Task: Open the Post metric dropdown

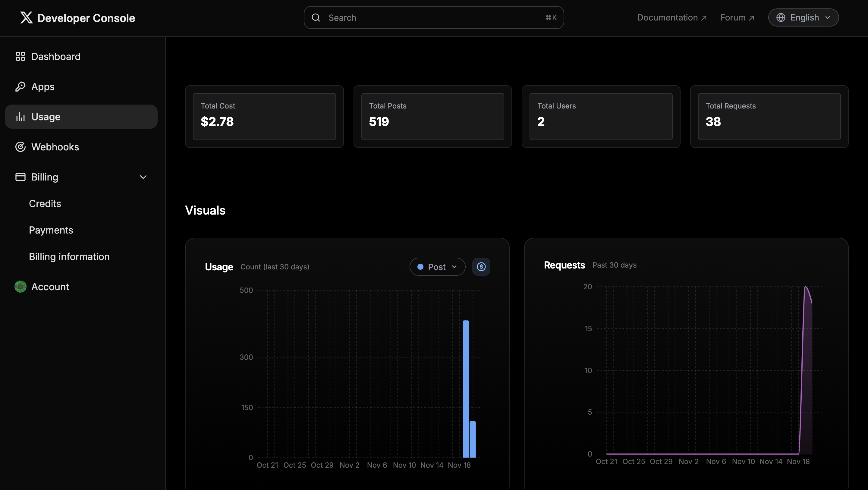Action: [x=437, y=267]
